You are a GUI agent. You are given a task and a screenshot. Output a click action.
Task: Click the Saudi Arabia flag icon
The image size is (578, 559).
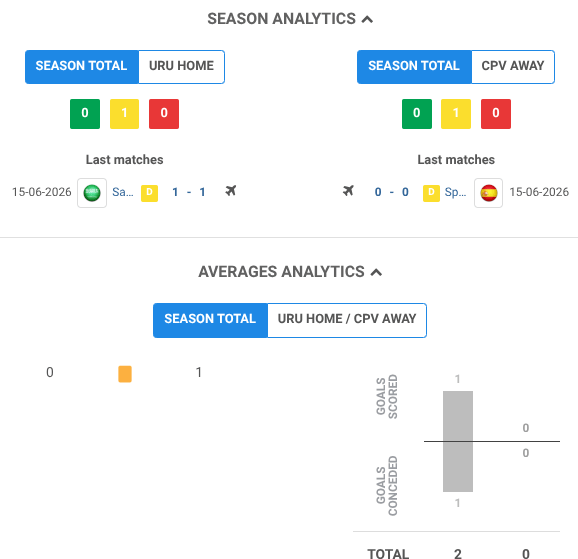click(x=92, y=193)
